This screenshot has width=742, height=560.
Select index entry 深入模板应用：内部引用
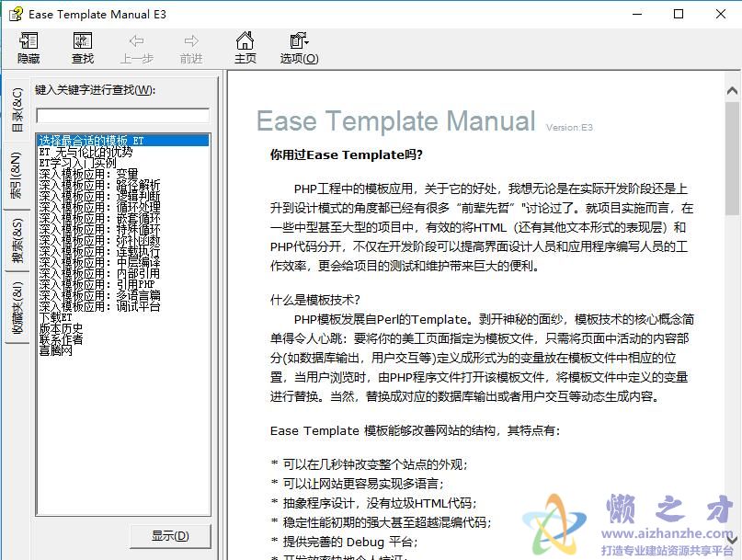tap(99, 273)
